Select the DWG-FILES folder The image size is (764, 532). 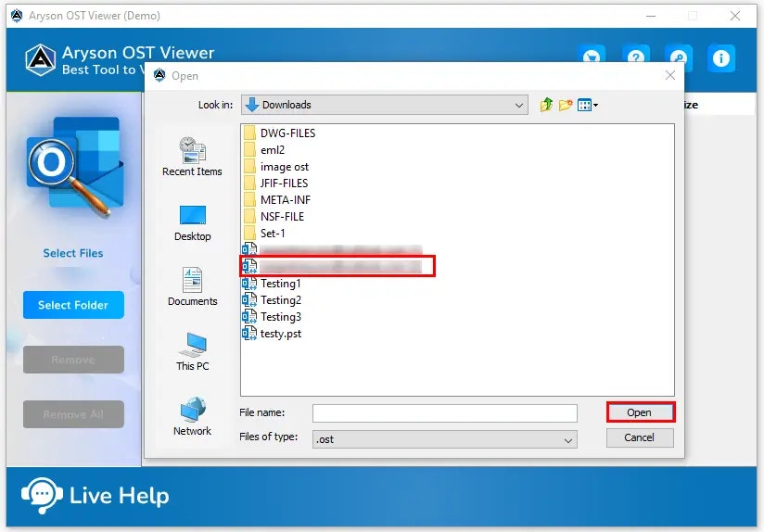click(x=279, y=133)
